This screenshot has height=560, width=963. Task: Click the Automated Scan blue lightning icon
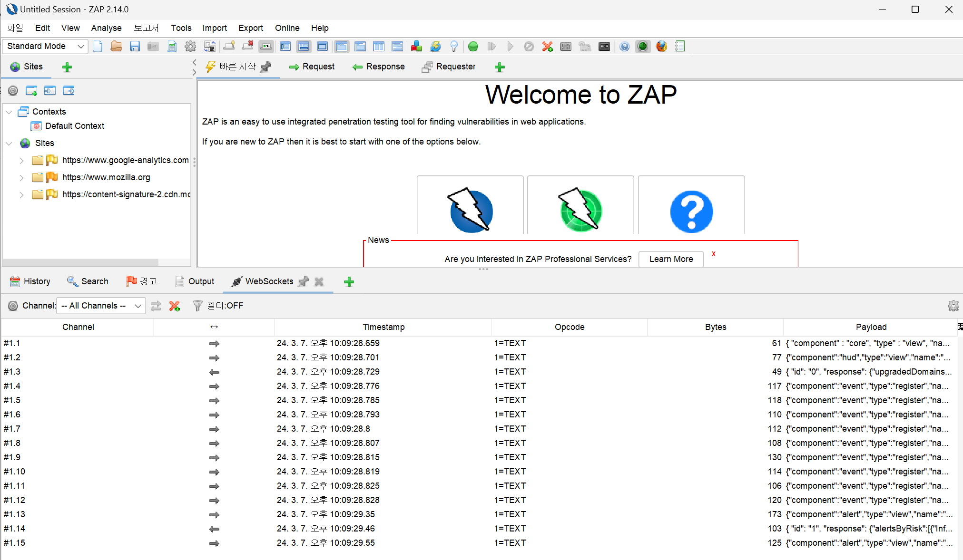pos(471,210)
